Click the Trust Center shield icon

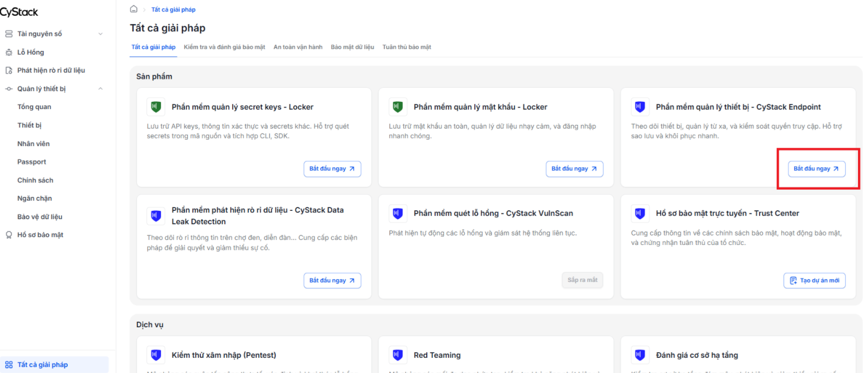(639, 213)
